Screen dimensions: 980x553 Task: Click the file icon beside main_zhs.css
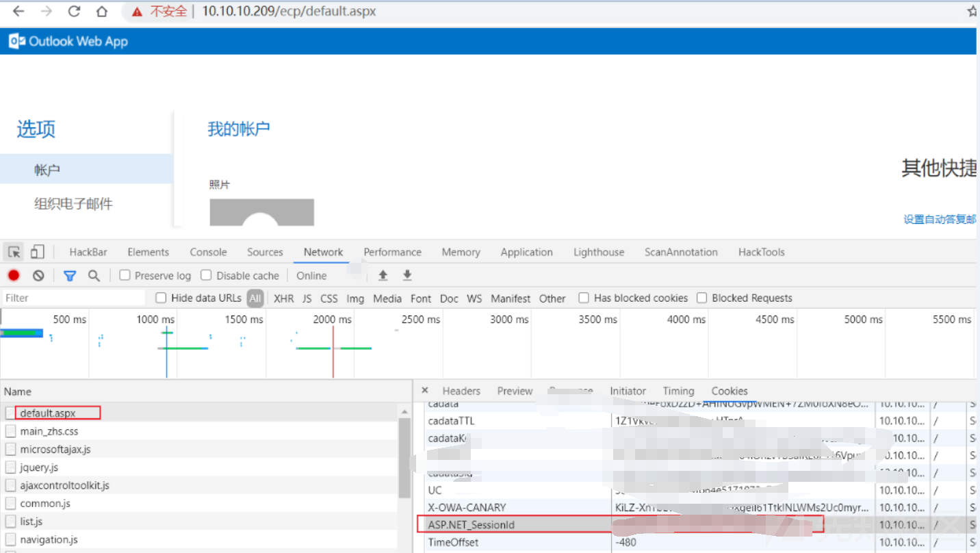(x=10, y=431)
